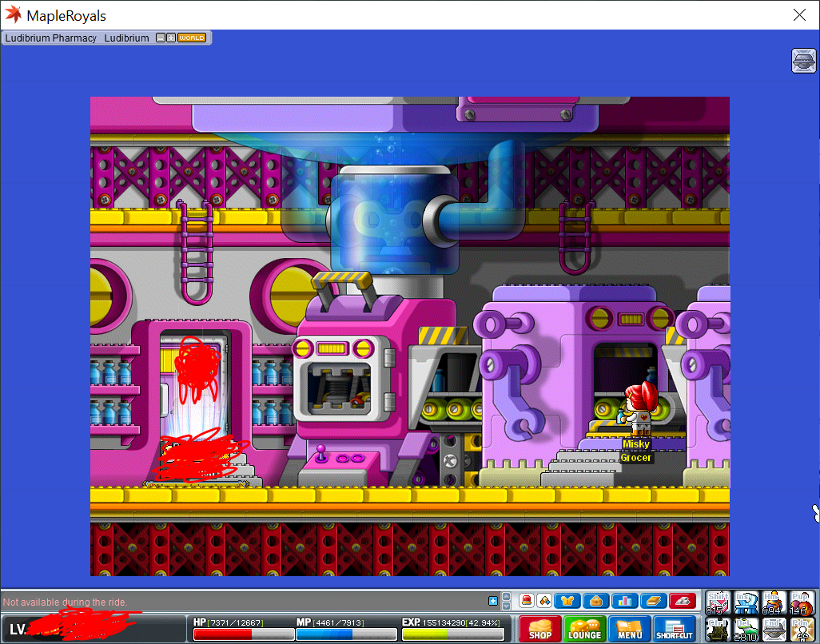Use the Ctrl quickslot armchair item
820x644 pixels.
click(718, 630)
